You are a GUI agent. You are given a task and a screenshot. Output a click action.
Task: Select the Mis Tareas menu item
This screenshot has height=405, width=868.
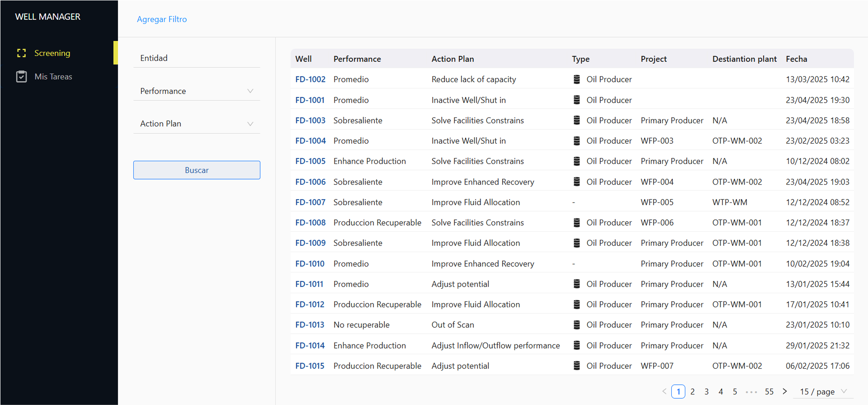59,76
